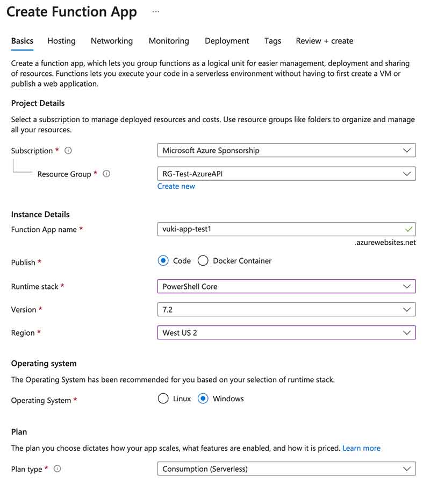Switch to the Hosting tab
This screenshot has height=504, width=430.
pyautogui.click(x=61, y=41)
